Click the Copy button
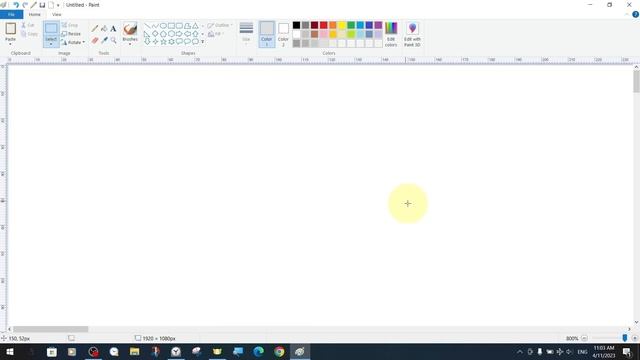Image resolution: width=640 pixels, height=360 pixels. pyautogui.click(x=29, y=34)
